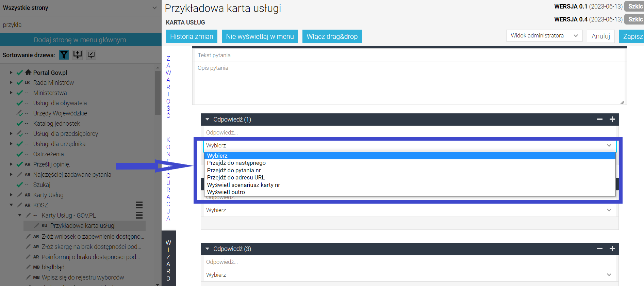644x286 pixels.
Task: Click pencil icon beside Karty Usług
Action: coord(20,195)
